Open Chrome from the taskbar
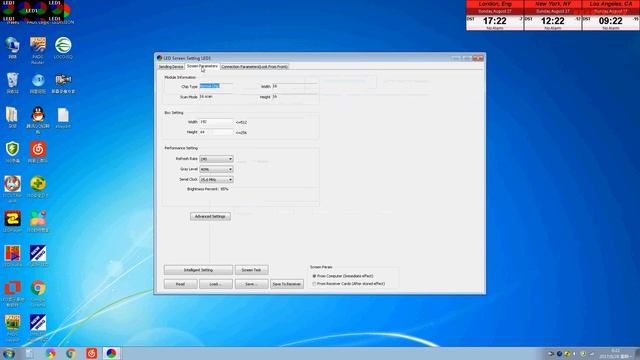This screenshot has width=640, height=360. pos(71,353)
